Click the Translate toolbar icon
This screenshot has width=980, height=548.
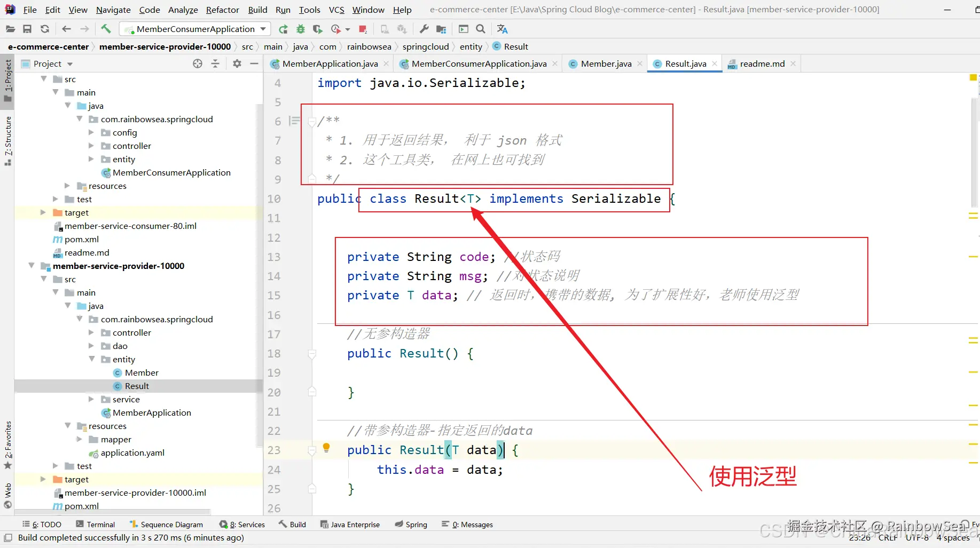click(502, 29)
